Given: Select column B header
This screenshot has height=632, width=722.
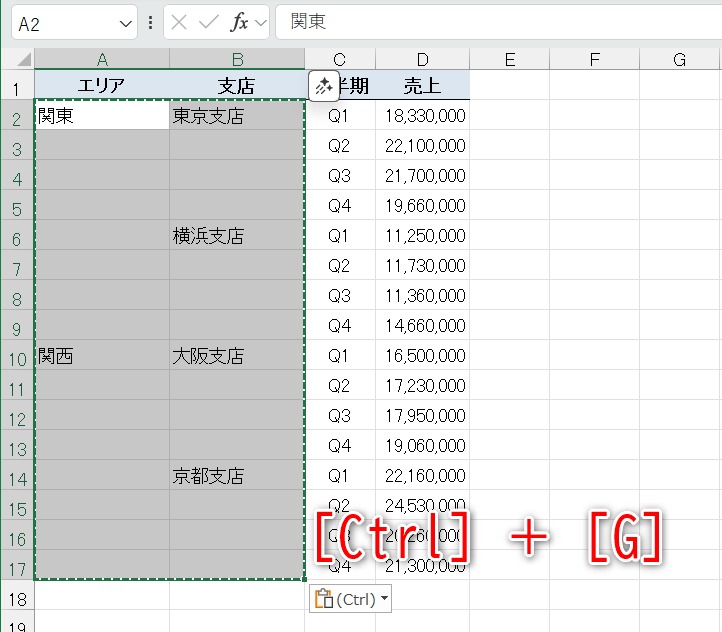Looking at the screenshot, I should pyautogui.click(x=237, y=59).
